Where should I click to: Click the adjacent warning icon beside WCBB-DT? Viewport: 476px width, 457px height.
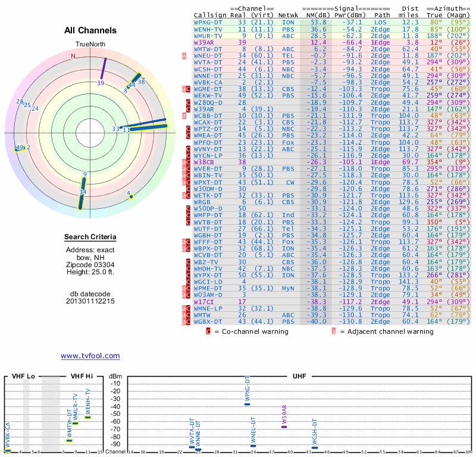184,115
